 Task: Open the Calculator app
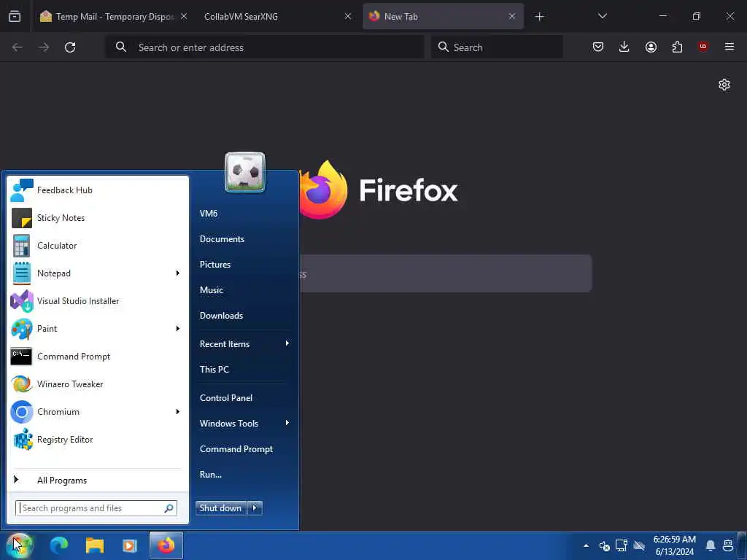(98, 246)
